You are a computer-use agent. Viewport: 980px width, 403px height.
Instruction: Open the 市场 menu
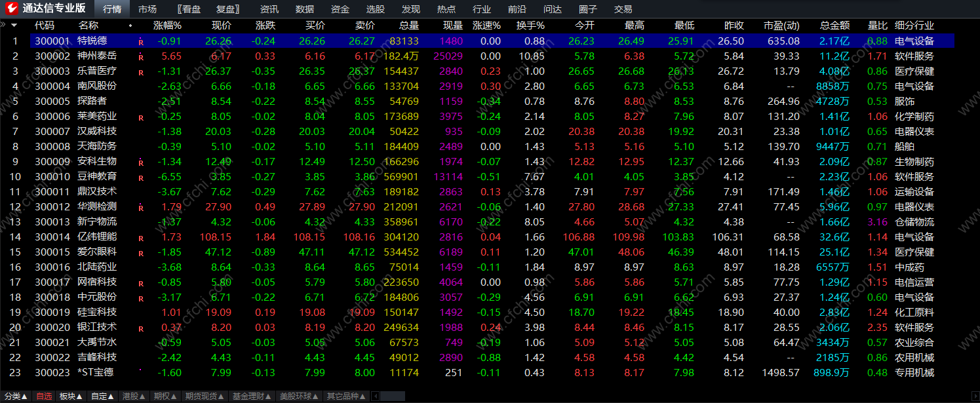point(147,9)
